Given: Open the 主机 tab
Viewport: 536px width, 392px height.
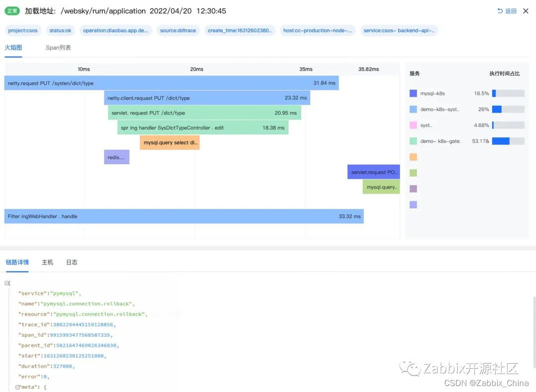Looking at the screenshot, I should click(48, 262).
